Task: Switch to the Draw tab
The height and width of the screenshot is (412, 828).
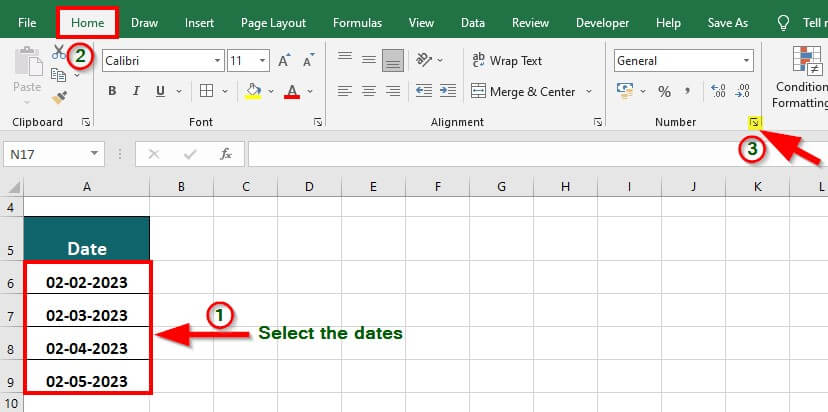Action: click(x=145, y=23)
